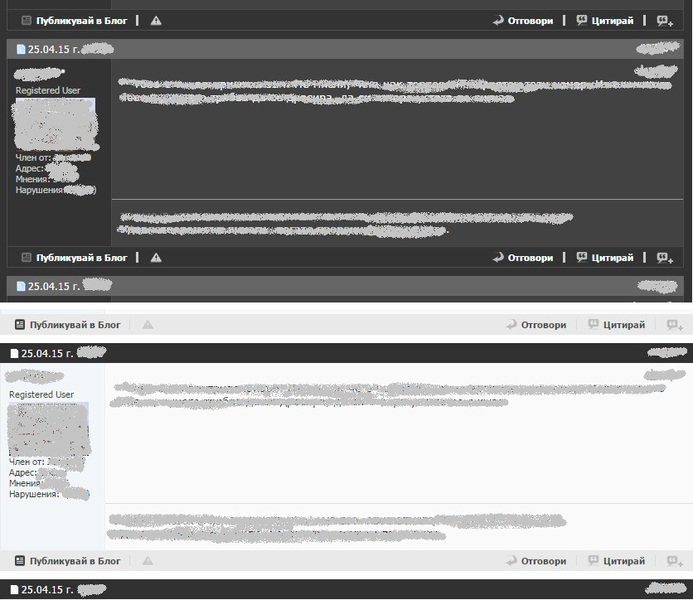Click Отговори in the bottom light footer
Image resolution: width=693 pixels, height=600 pixels.
(544, 561)
